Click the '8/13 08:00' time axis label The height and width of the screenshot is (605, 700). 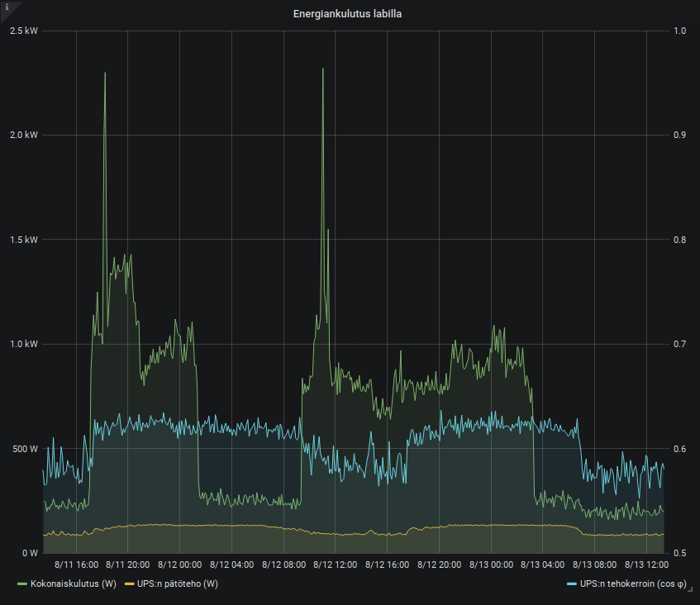[595, 565]
